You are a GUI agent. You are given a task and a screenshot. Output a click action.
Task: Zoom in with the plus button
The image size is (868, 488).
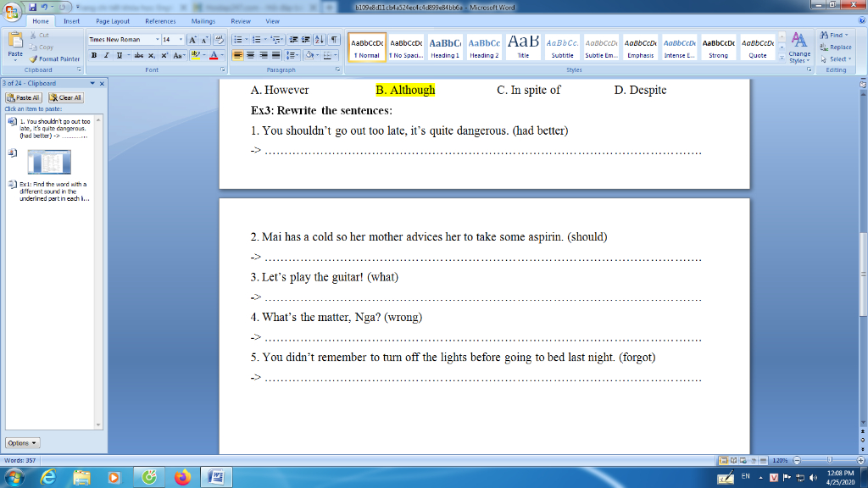pyautogui.click(x=861, y=460)
